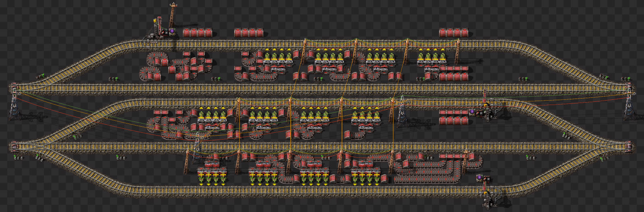
Task: Click the belt tangle under the top-left track
Action: [175, 66]
